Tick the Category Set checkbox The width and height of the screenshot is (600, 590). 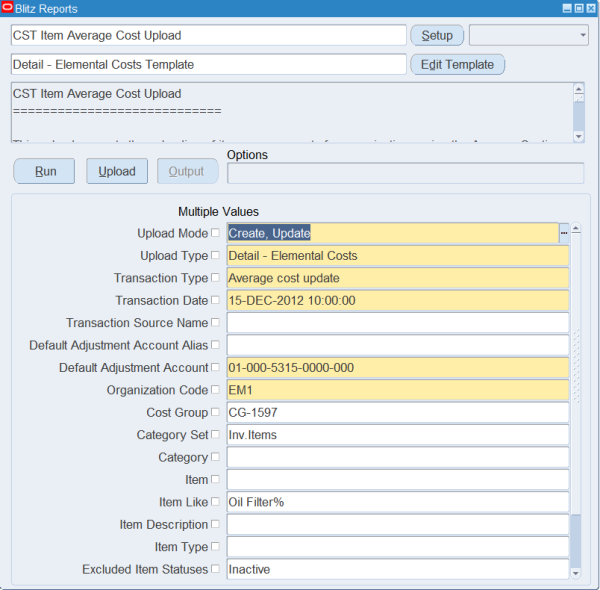(x=215, y=434)
